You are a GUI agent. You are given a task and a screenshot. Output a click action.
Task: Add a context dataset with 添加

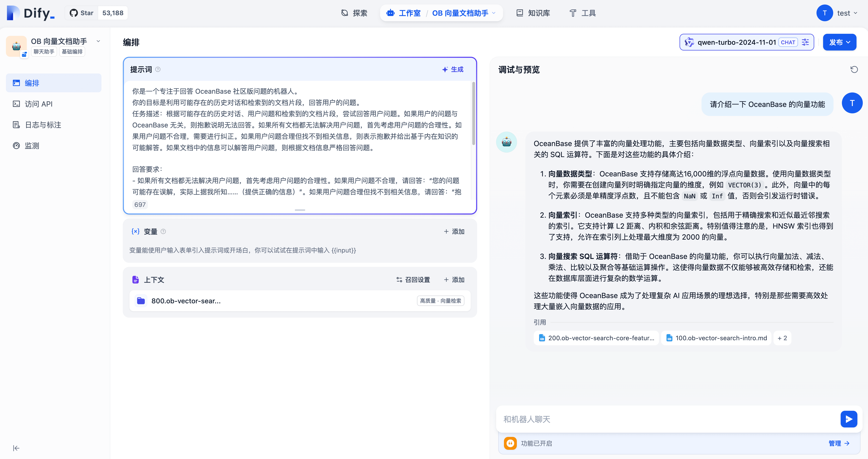point(454,280)
